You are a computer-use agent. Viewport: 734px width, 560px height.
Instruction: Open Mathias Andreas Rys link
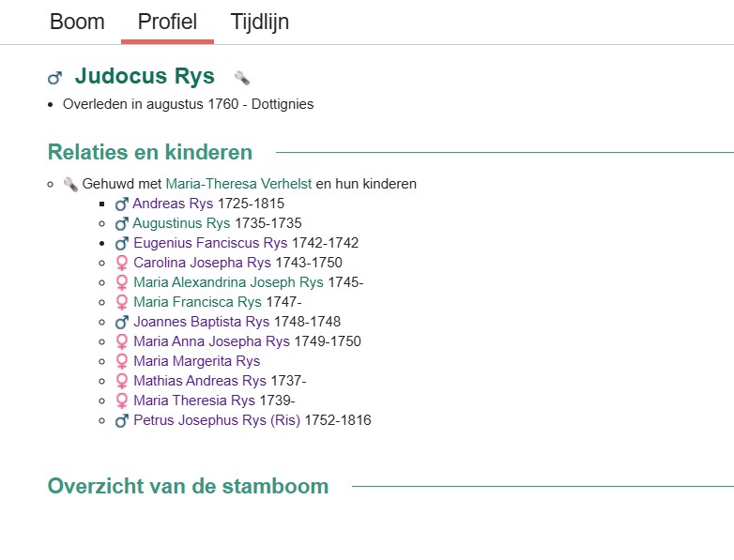[x=200, y=381]
